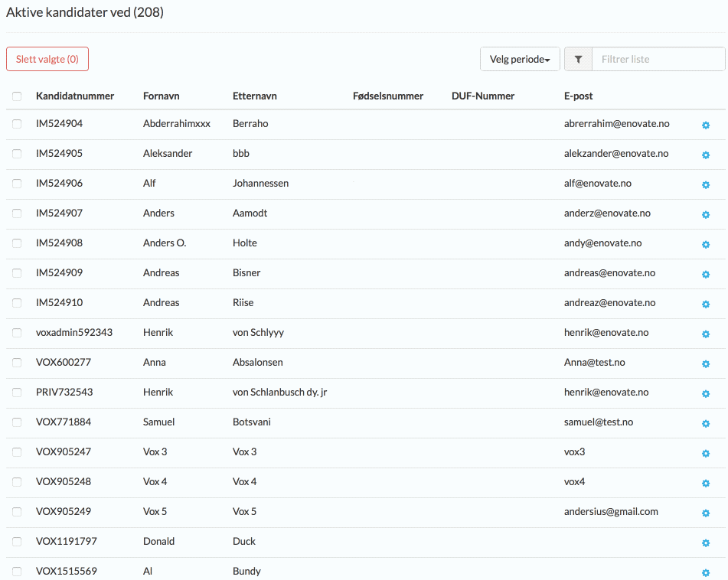The image size is (728, 580).
Task: Click gear icon for Samuel Botsvani
Action: (706, 423)
